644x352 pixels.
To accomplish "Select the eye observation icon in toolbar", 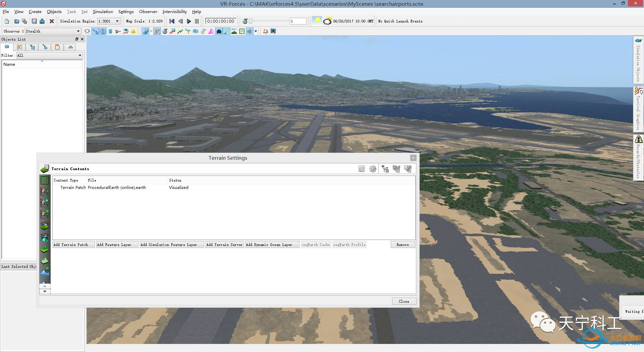I will pos(125,31).
